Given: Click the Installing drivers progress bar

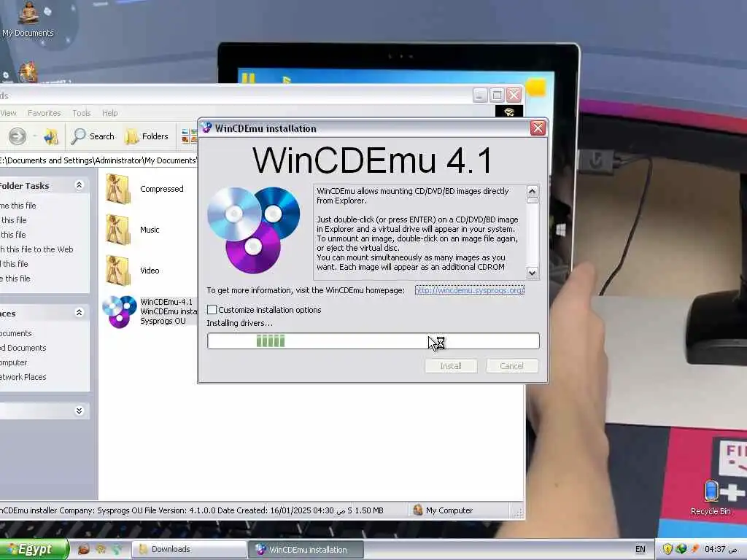Looking at the screenshot, I should pos(373,341).
